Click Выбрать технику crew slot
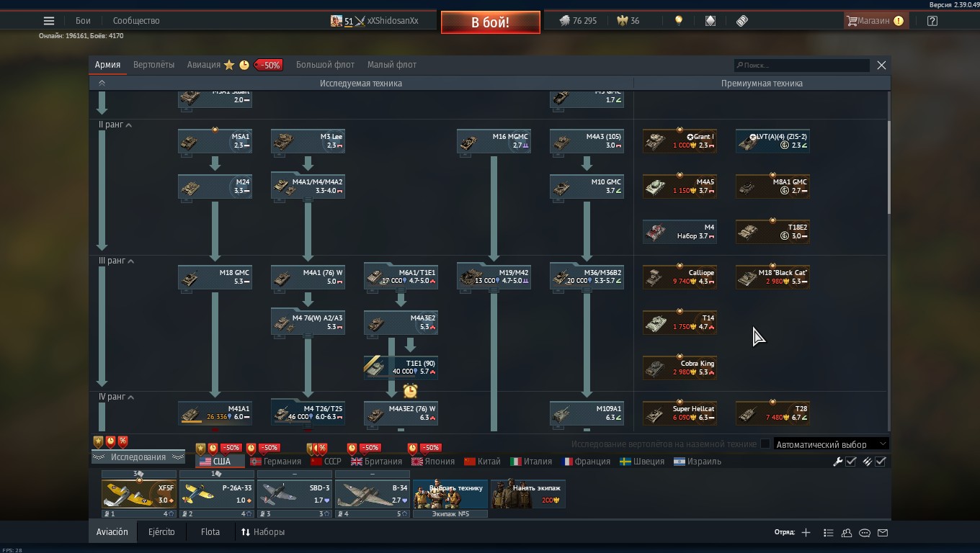Image resolution: width=980 pixels, height=553 pixels. coord(450,494)
